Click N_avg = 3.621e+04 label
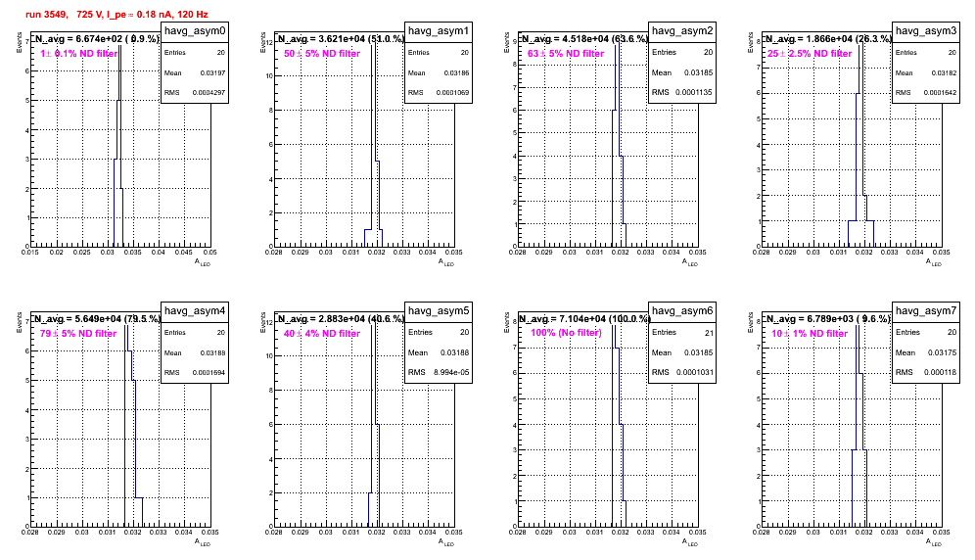This screenshot has width=975, height=560. [x=341, y=39]
